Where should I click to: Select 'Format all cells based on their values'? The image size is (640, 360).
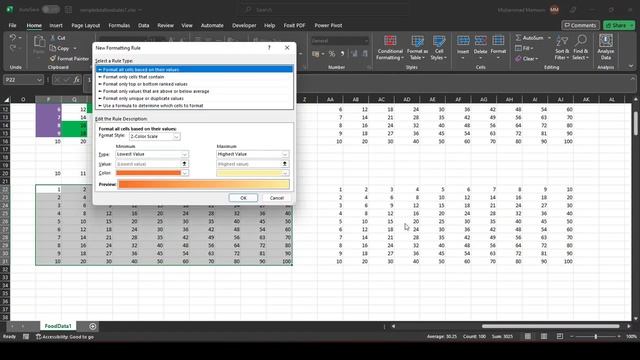coord(194,69)
